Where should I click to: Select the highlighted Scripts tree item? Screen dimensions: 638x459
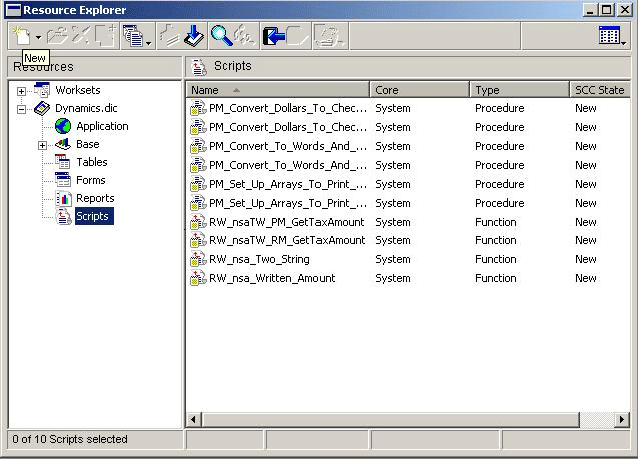click(x=94, y=216)
